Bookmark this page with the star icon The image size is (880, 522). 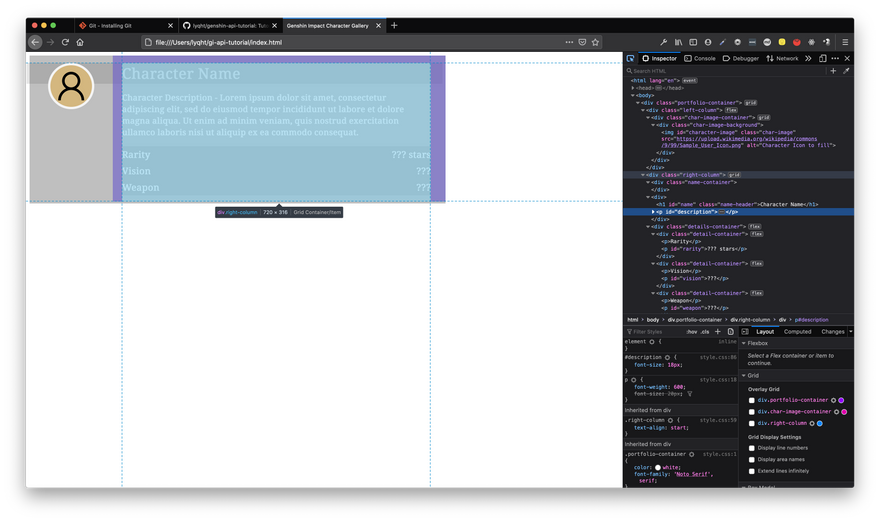[595, 43]
